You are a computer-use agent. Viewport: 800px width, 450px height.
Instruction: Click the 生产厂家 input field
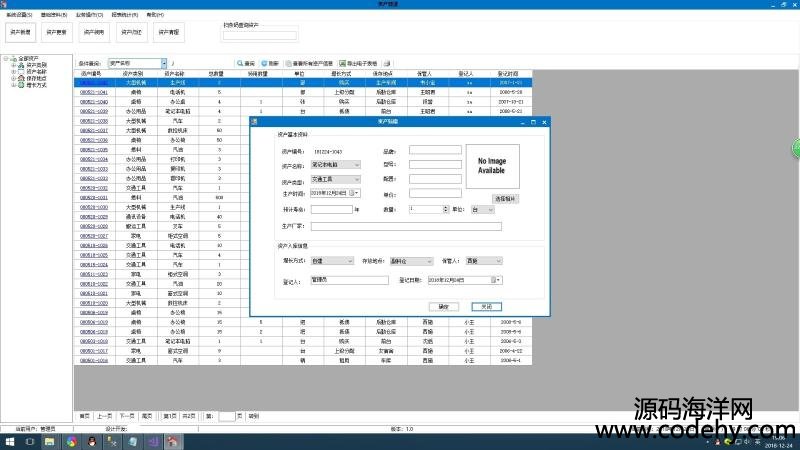(x=406, y=226)
